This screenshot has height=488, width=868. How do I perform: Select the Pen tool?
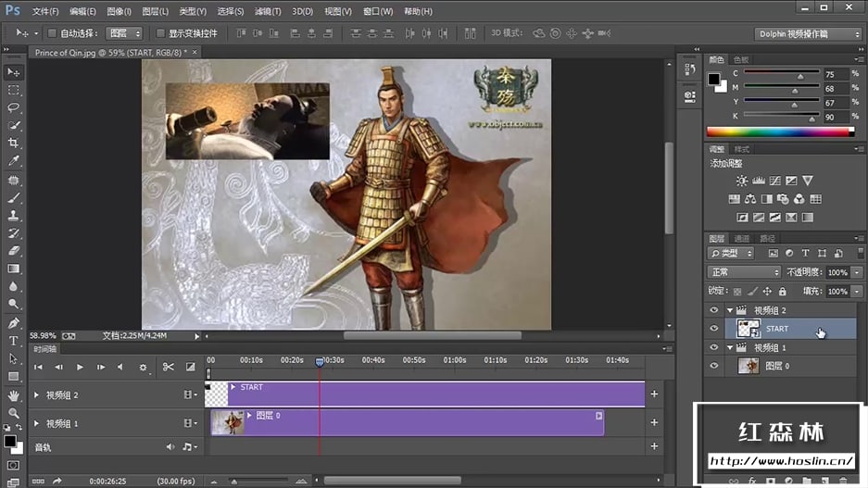[13, 323]
